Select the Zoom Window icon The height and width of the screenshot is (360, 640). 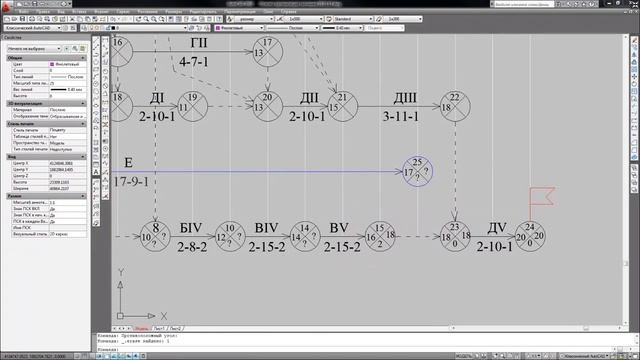pyautogui.click(x=154, y=19)
